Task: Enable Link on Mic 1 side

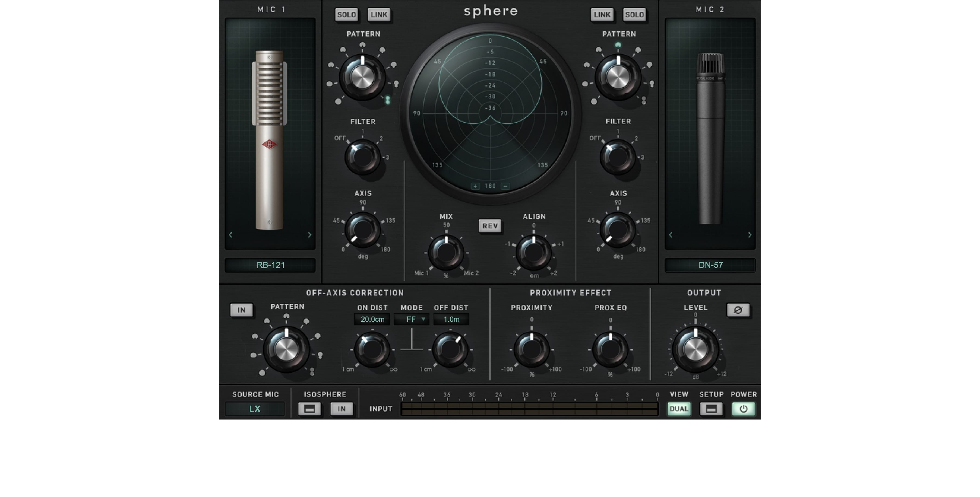Action: coord(378,15)
